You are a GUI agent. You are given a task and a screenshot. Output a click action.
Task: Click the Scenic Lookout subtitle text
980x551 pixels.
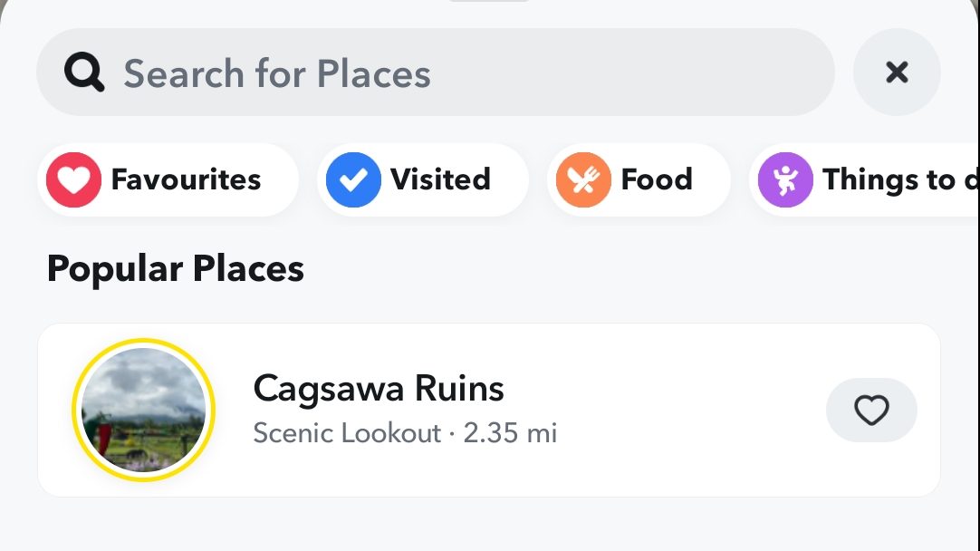pos(347,433)
